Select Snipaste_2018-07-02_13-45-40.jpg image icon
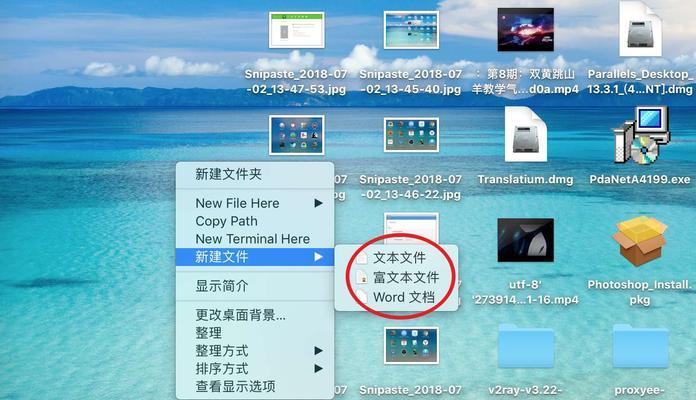This screenshot has height=400, width=696. [411, 30]
